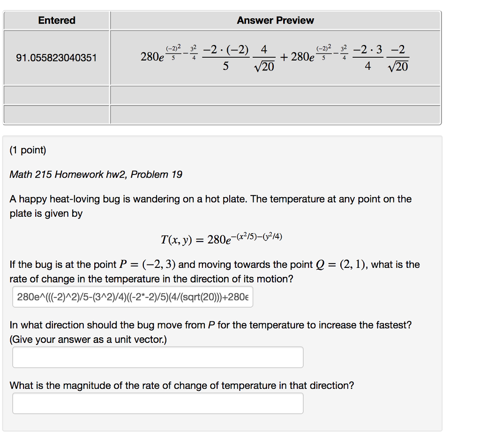The width and height of the screenshot is (480, 448).
Task: Click the magnitude of rate answer field
Action: 158,403
